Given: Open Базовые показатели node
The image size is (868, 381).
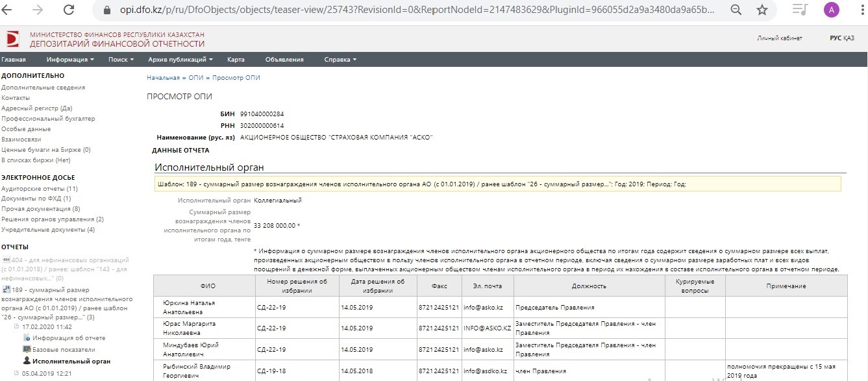Looking at the screenshot, I should tap(63, 349).
